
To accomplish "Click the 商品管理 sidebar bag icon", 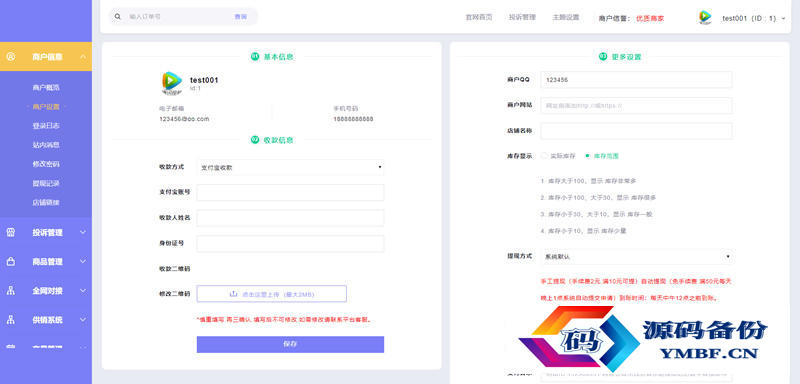I will tap(11, 262).
